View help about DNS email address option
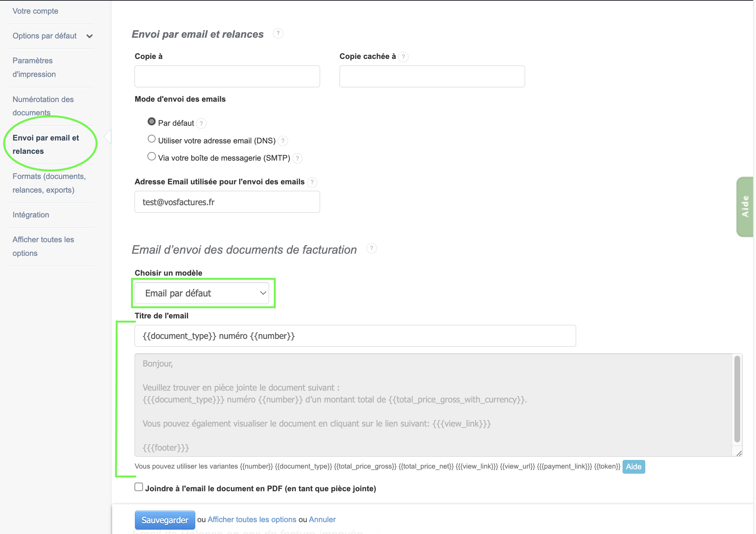This screenshot has height=534, width=756. click(283, 141)
